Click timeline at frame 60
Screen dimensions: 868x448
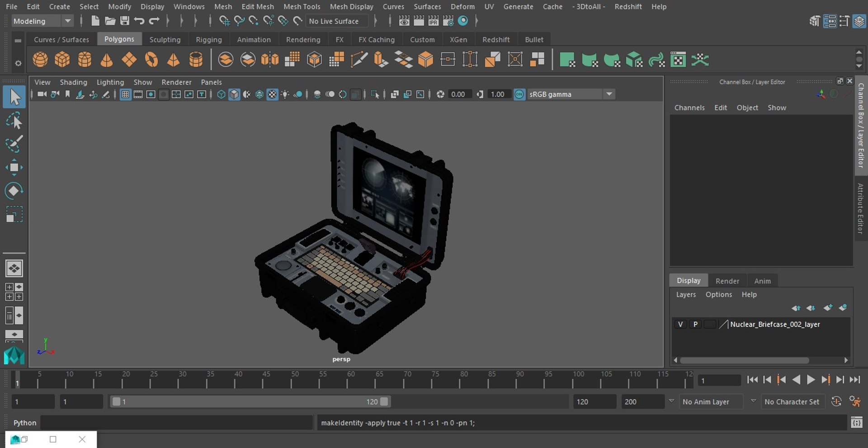pyautogui.click(x=348, y=380)
